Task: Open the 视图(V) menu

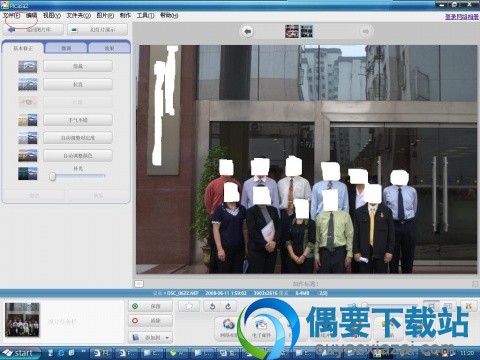Action: click(x=52, y=15)
